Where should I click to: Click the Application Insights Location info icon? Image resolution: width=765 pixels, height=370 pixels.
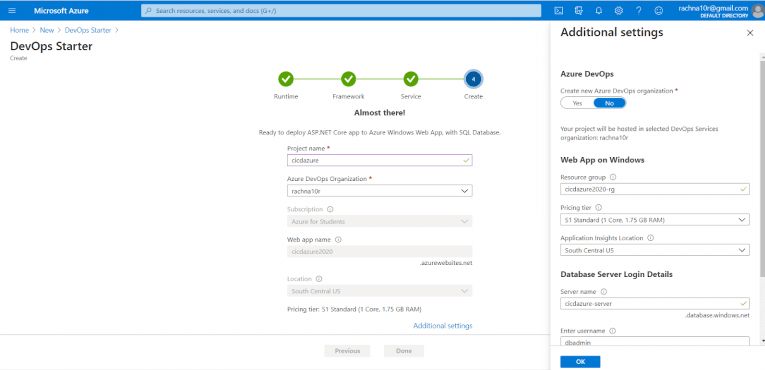coord(650,238)
